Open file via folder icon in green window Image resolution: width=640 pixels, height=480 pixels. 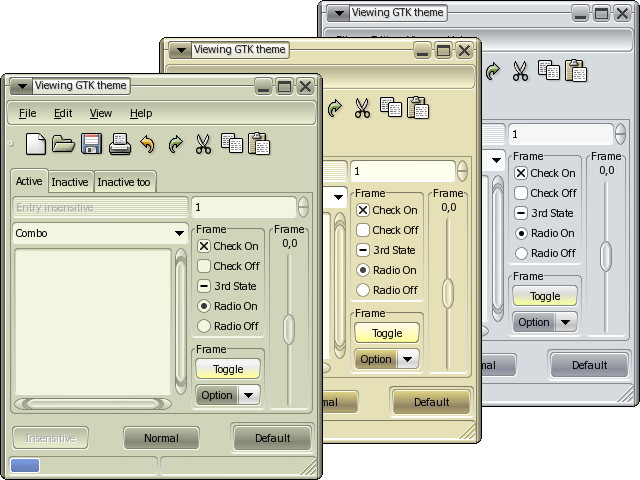(x=63, y=144)
